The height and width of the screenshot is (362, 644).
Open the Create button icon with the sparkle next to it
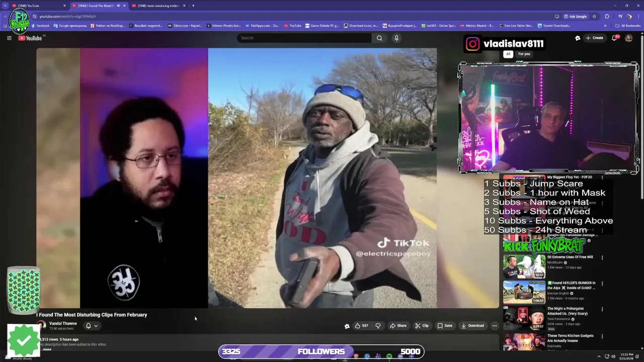coord(578,38)
